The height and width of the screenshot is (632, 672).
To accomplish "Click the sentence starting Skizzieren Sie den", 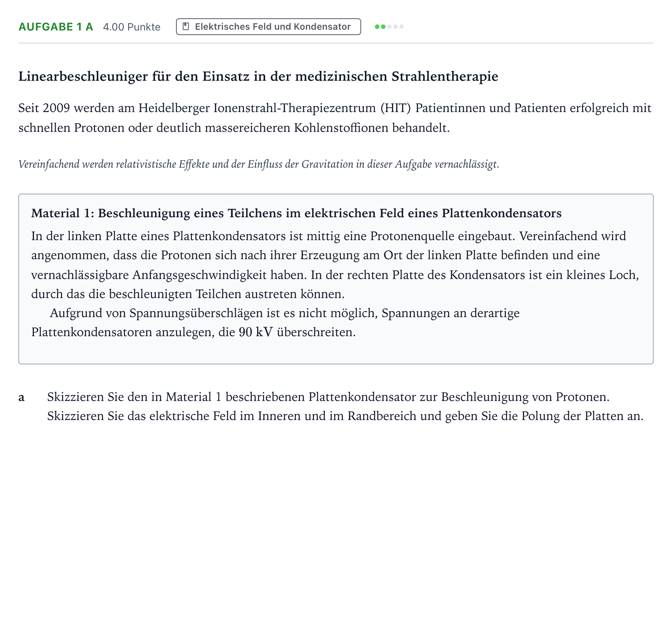I will [x=328, y=397].
